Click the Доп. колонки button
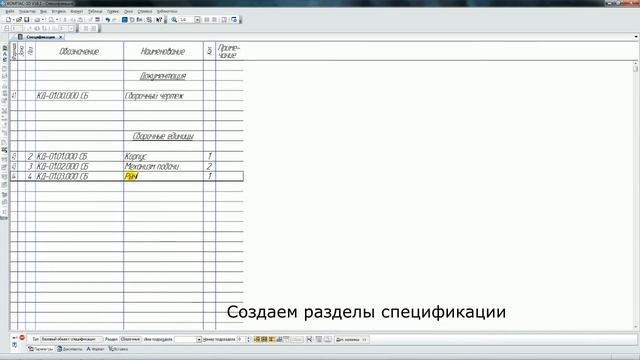 coord(351,339)
